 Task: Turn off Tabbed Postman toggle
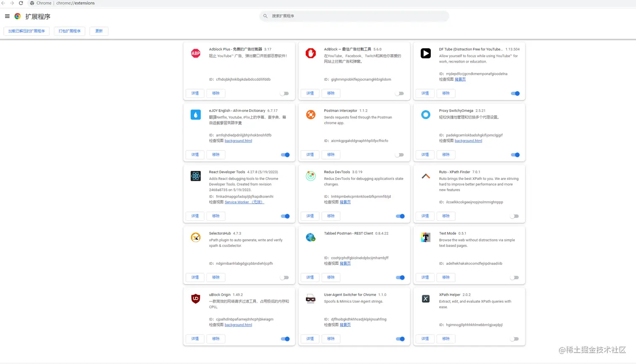pyautogui.click(x=400, y=277)
